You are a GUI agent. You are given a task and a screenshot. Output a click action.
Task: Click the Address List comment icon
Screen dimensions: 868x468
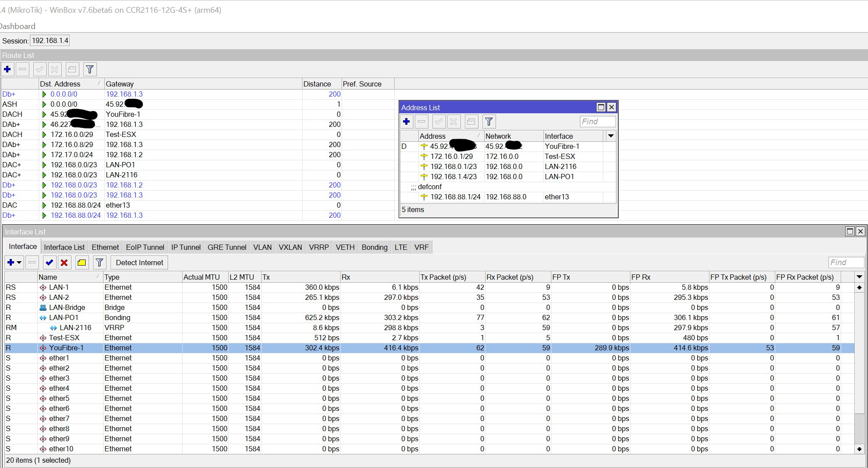click(x=471, y=122)
